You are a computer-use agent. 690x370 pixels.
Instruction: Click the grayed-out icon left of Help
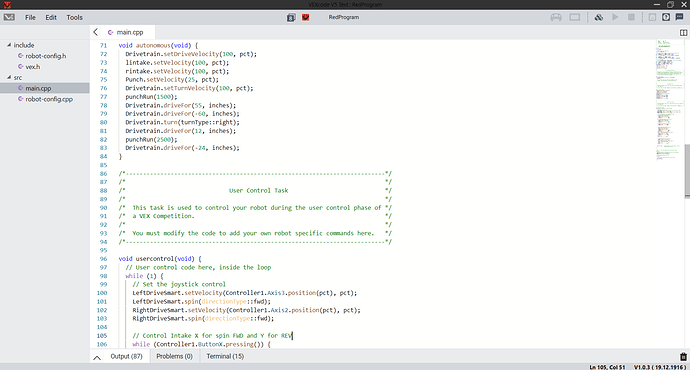coord(652,17)
